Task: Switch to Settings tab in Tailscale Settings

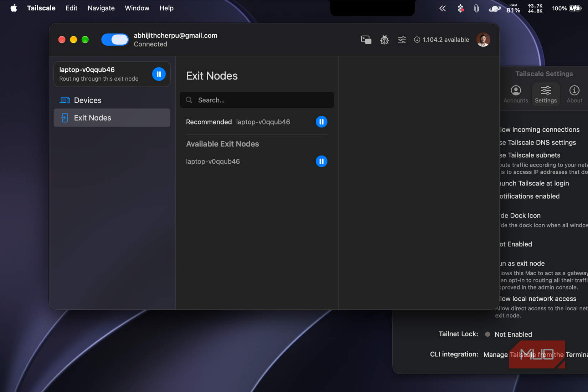Action: (x=546, y=94)
